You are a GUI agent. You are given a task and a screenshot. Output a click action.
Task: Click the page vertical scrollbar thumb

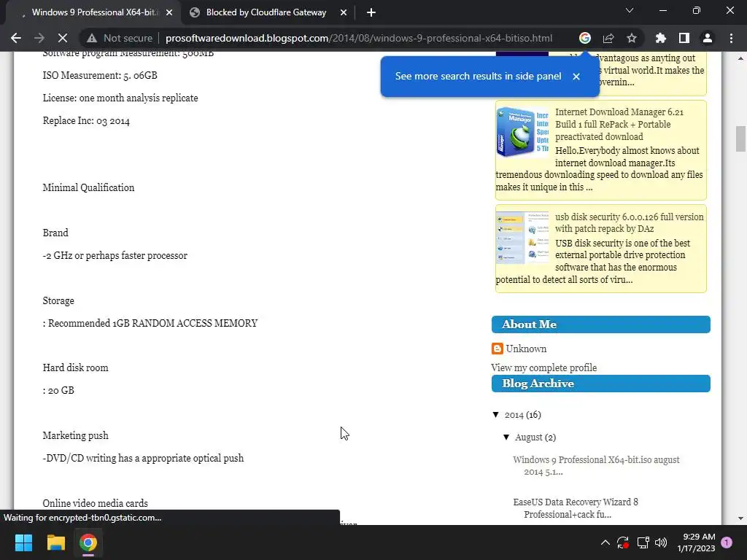tap(740, 139)
